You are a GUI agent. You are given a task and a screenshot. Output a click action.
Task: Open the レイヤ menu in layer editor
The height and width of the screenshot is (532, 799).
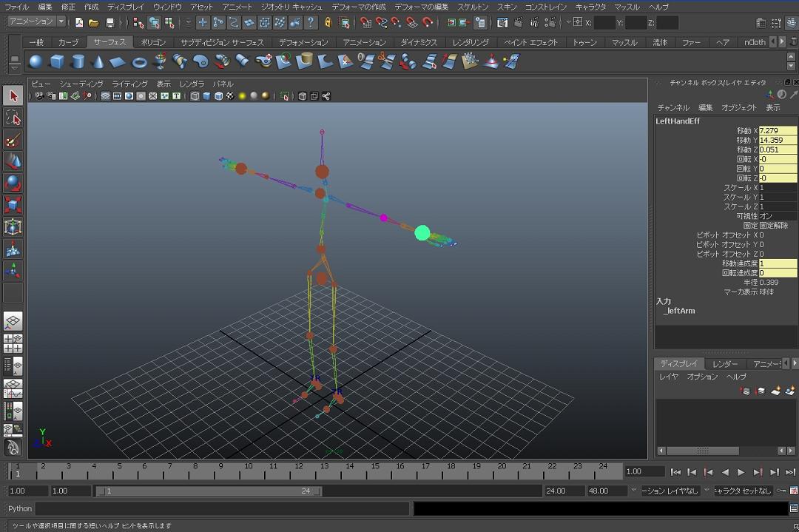668,377
